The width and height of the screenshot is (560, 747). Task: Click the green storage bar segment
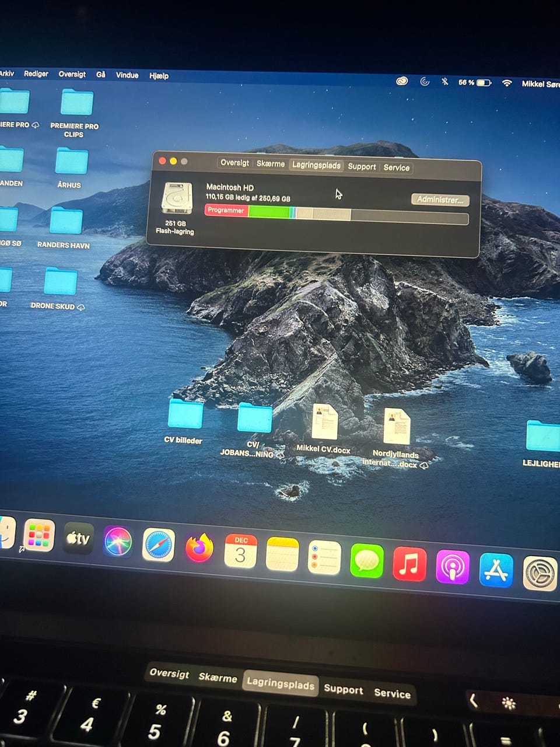click(x=269, y=212)
